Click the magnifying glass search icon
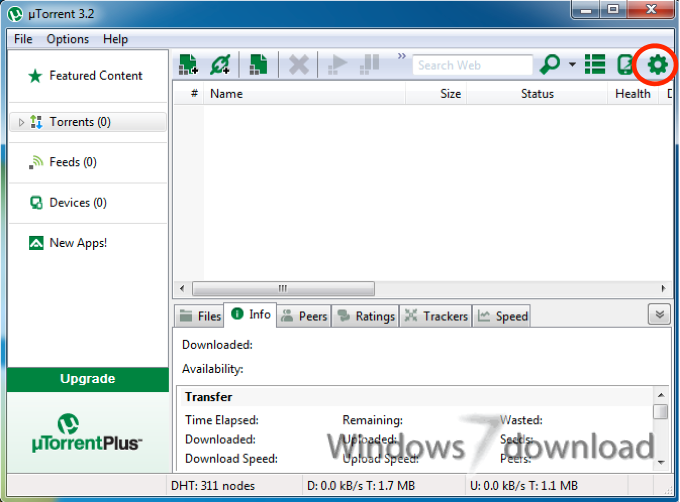Screen dimensions: 680x502 (550, 65)
